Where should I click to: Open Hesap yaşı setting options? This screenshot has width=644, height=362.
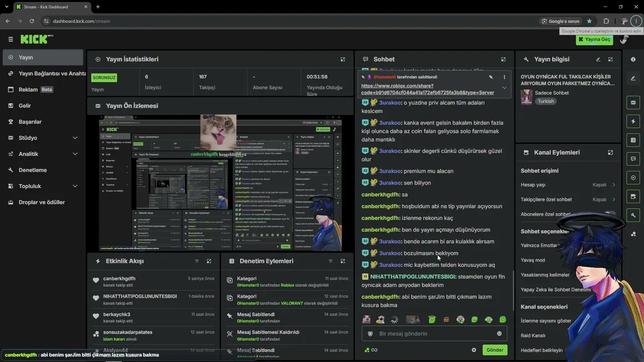tap(568, 185)
